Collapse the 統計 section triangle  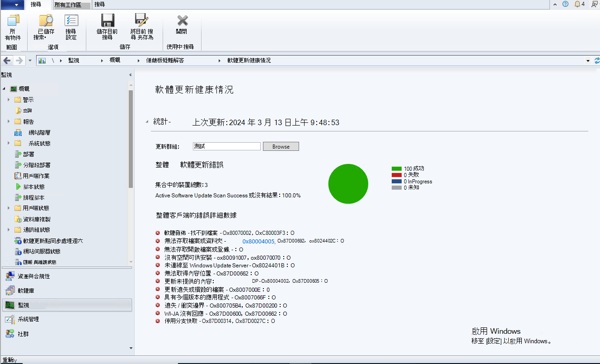146,122
